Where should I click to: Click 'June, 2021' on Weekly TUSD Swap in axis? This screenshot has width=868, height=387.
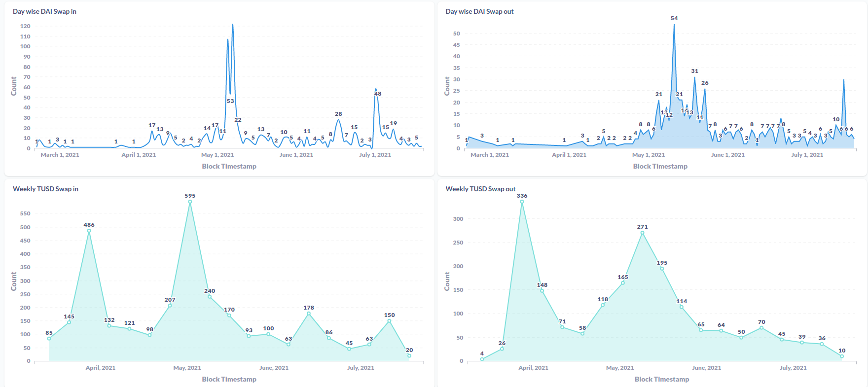274,368
